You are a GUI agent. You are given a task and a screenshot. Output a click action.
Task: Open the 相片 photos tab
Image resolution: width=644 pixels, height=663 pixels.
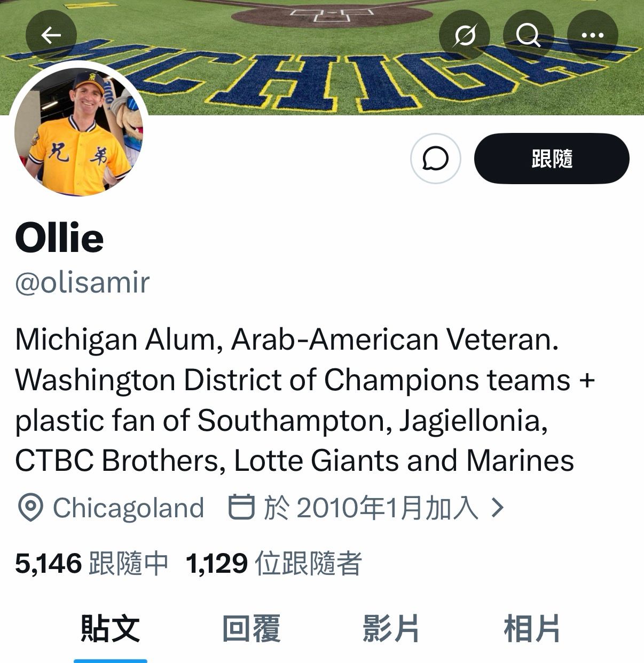click(x=532, y=628)
